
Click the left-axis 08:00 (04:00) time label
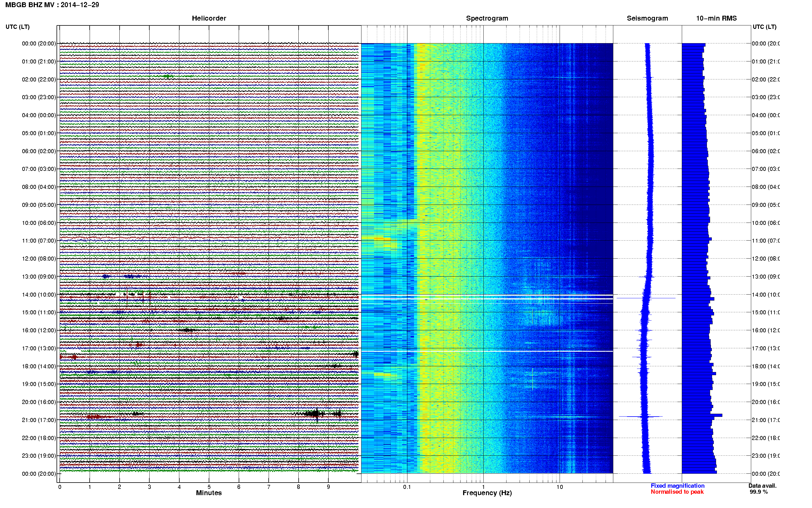[x=39, y=187]
